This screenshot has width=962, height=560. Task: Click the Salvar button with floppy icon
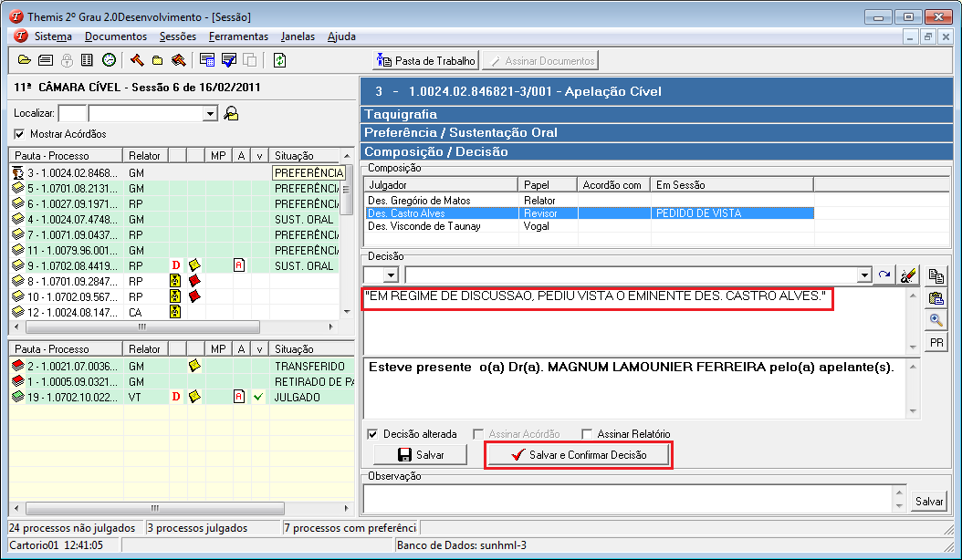[421, 454]
